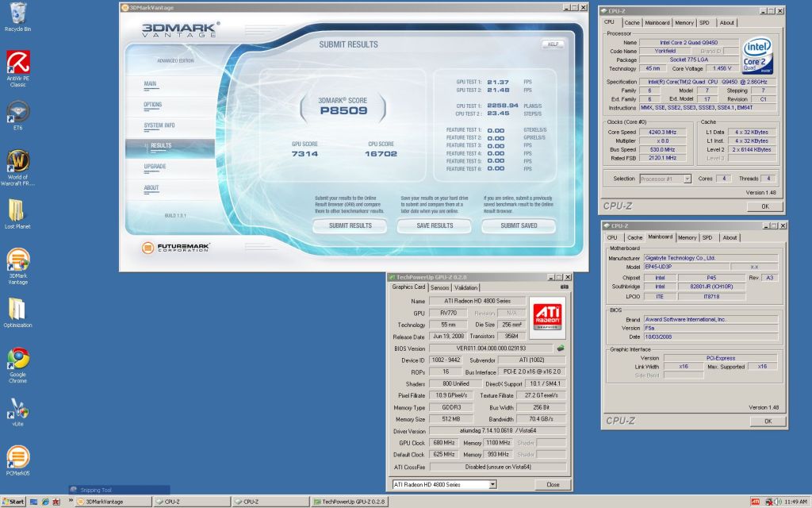Open the Lost Planet folder on the desktop

(17, 214)
